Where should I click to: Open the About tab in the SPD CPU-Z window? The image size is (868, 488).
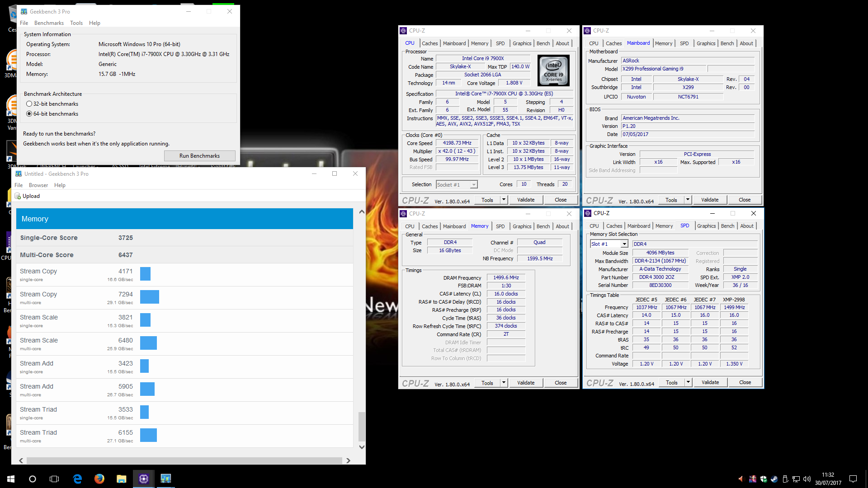click(x=746, y=226)
